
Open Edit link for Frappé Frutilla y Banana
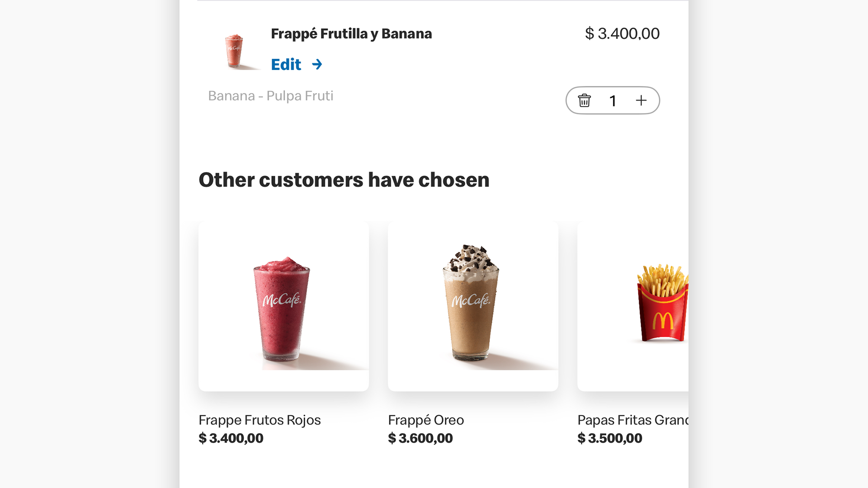tap(286, 65)
